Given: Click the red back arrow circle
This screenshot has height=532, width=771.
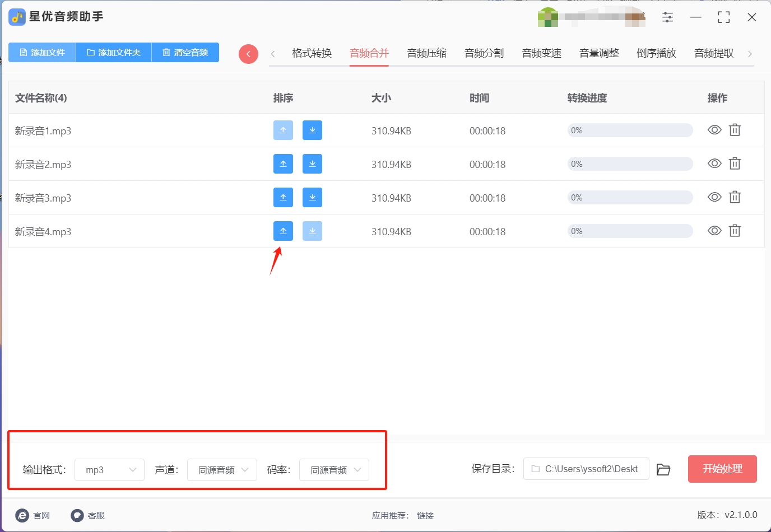Looking at the screenshot, I should [x=248, y=54].
